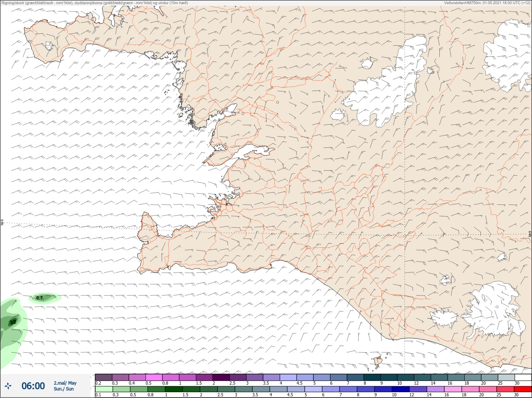Select the light blue 5 swatch in lower legend row
The height and width of the screenshot is (398, 532).
pos(313,389)
